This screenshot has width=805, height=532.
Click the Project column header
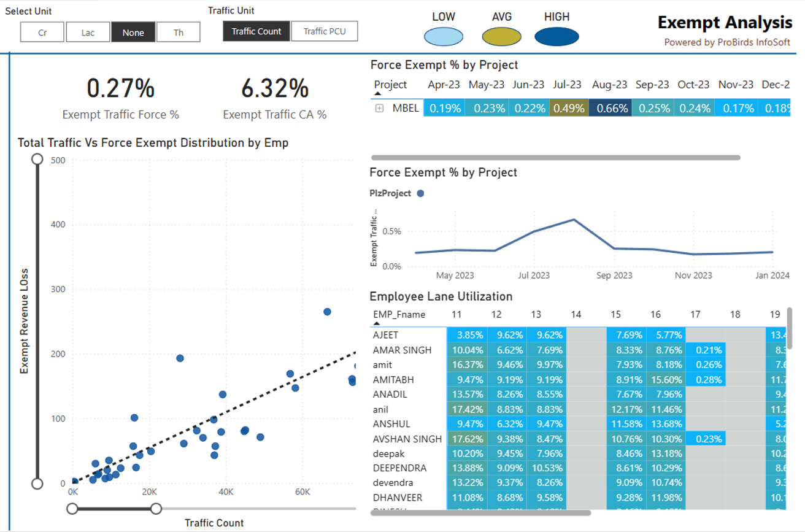390,85
